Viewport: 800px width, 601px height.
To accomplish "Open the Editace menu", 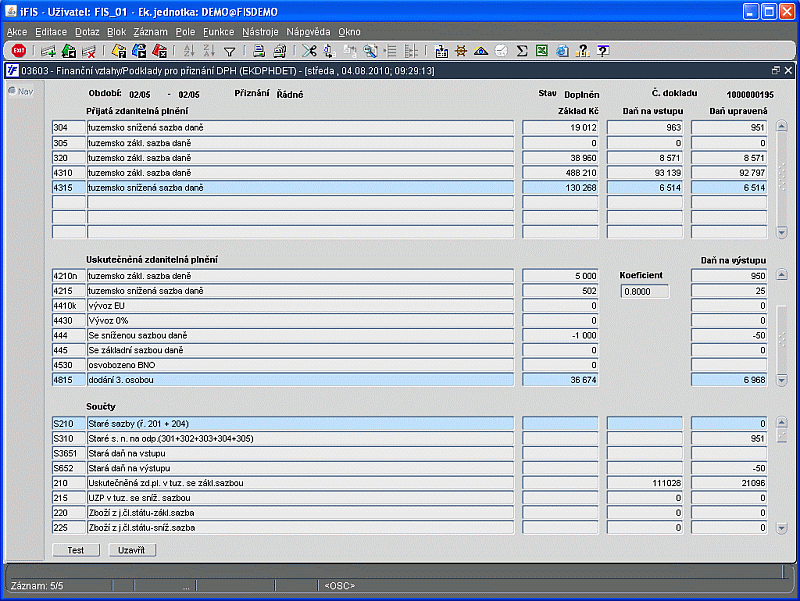I will pyautogui.click(x=51, y=32).
